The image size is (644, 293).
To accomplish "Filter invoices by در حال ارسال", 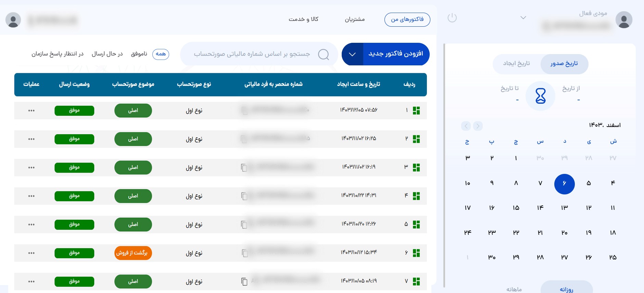I will tap(107, 54).
